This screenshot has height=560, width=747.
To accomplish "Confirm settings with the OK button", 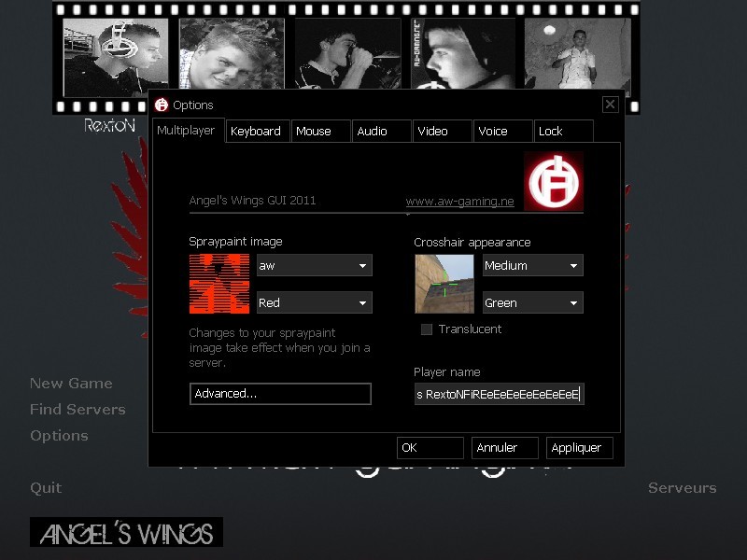I will pyautogui.click(x=430, y=448).
